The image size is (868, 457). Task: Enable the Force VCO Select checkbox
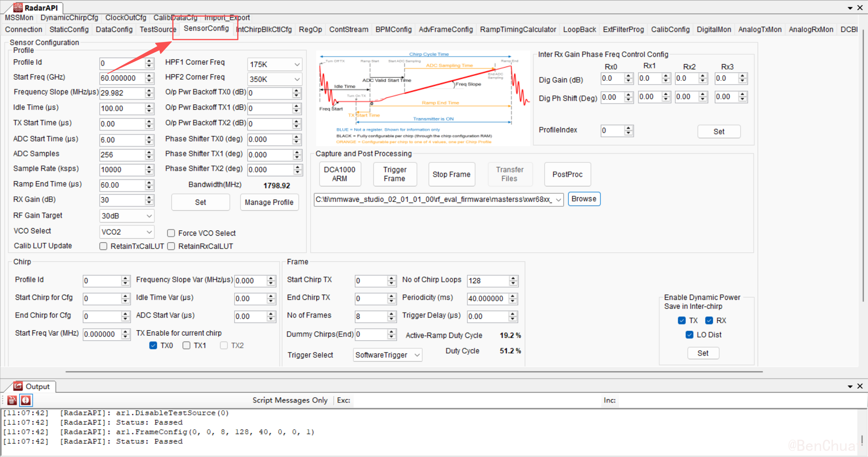(x=171, y=233)
